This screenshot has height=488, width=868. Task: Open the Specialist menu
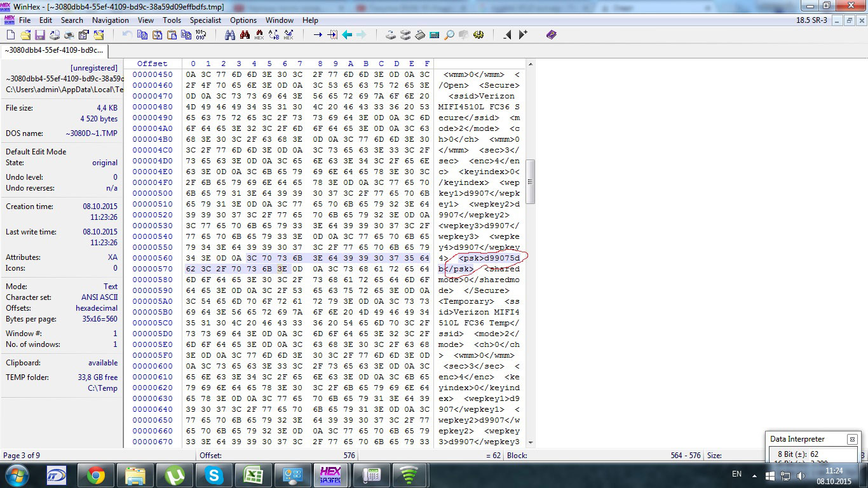205,20
